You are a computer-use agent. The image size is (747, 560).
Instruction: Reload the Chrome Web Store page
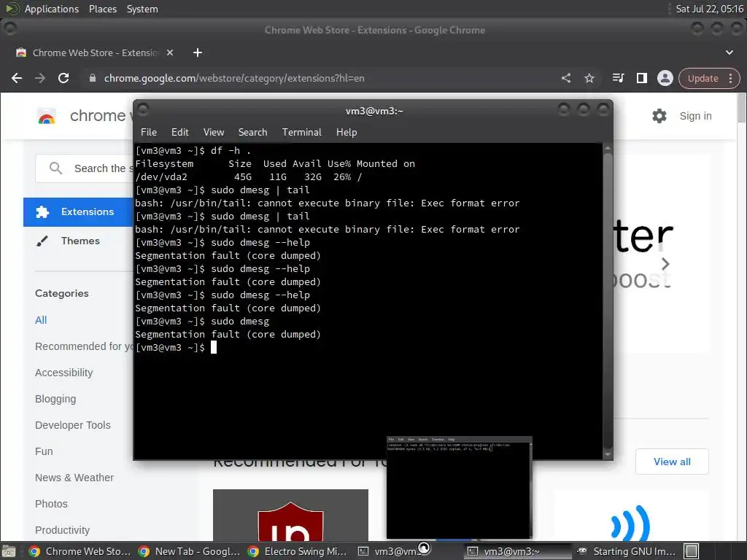[x=63, y=78]
